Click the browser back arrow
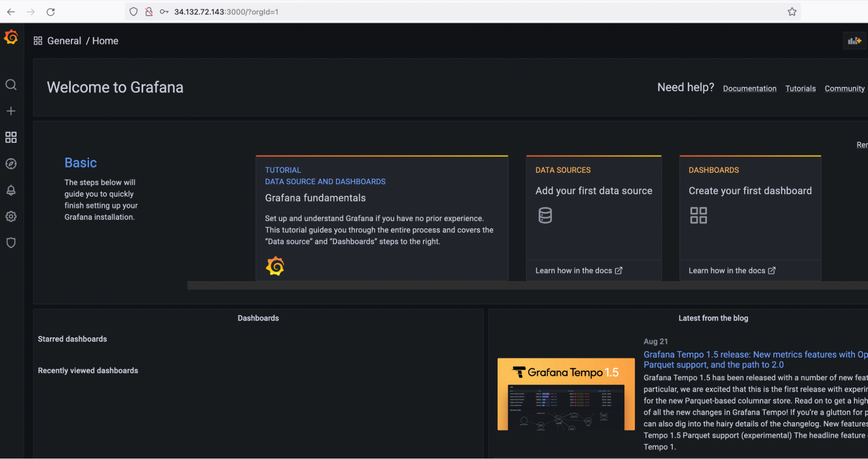 click(11, 12)
